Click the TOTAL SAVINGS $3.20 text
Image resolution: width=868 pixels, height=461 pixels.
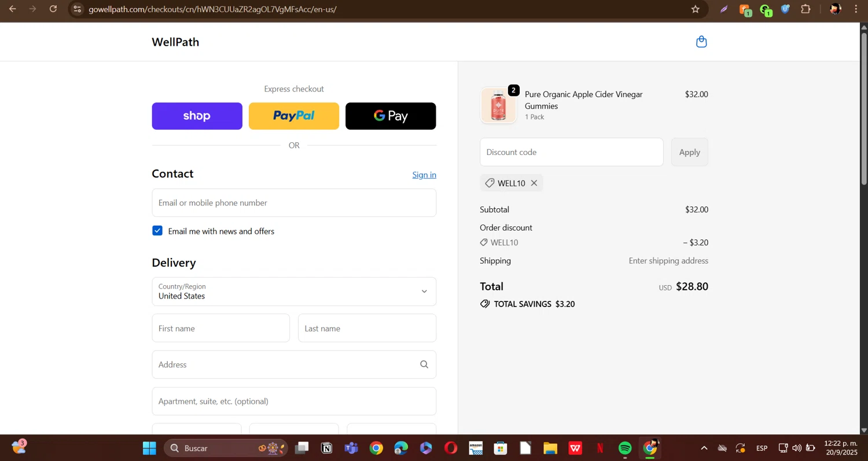pos(534,304)
